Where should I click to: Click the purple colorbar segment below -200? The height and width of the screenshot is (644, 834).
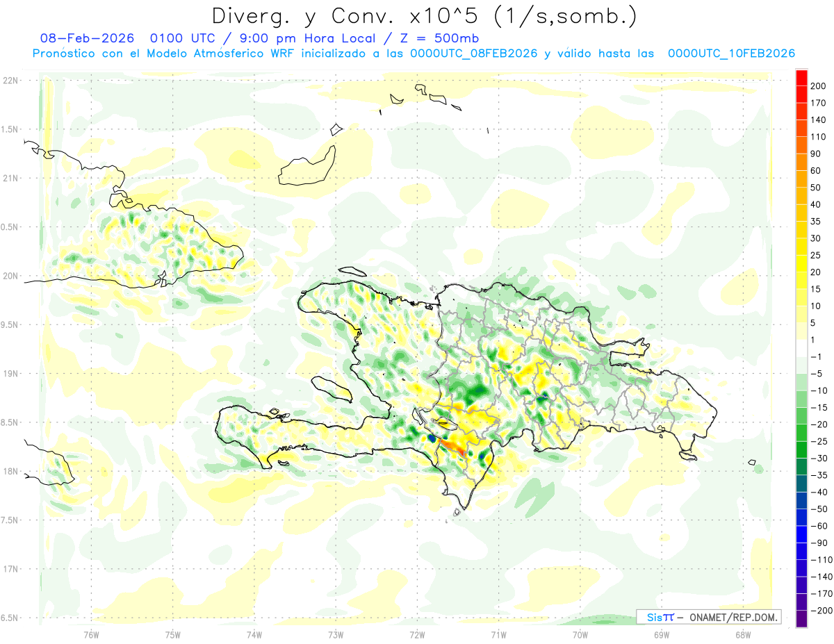(x=801, y=618)
